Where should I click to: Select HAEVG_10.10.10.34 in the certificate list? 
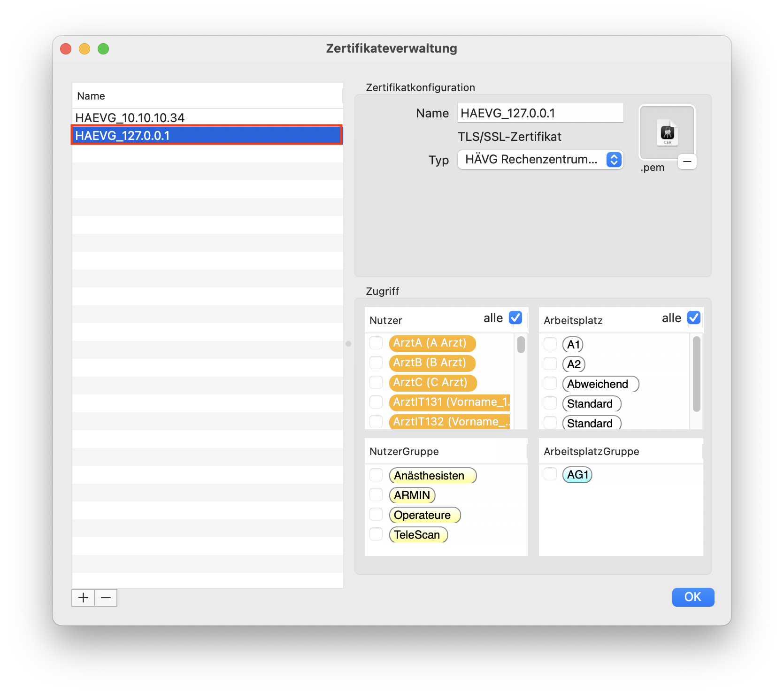(x=208, y=117)
